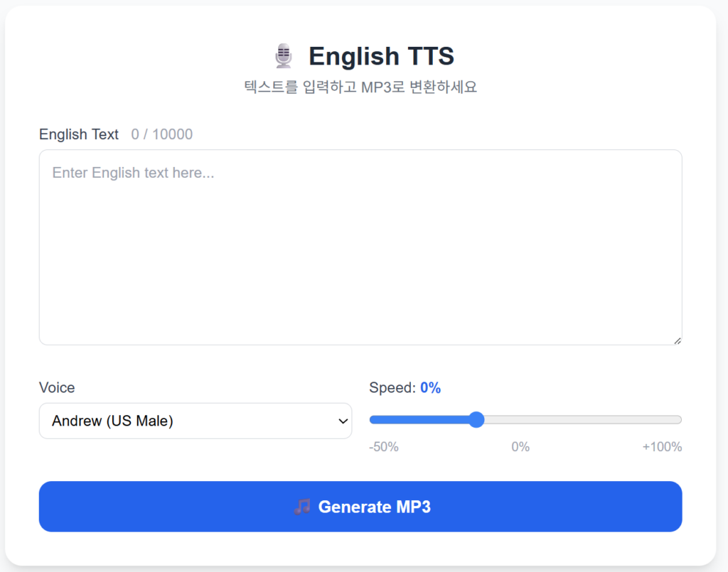Click the blue Speed percentage value

431,387
